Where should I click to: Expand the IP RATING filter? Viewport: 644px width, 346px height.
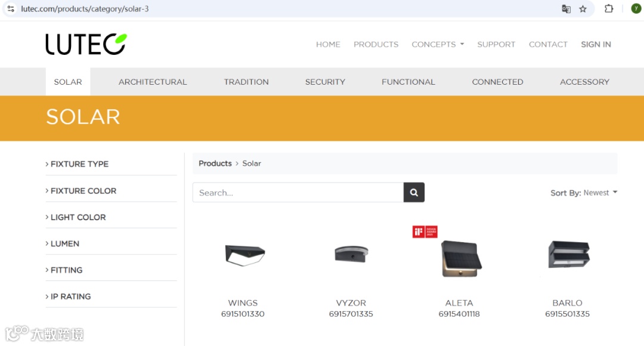coord(68,296)
